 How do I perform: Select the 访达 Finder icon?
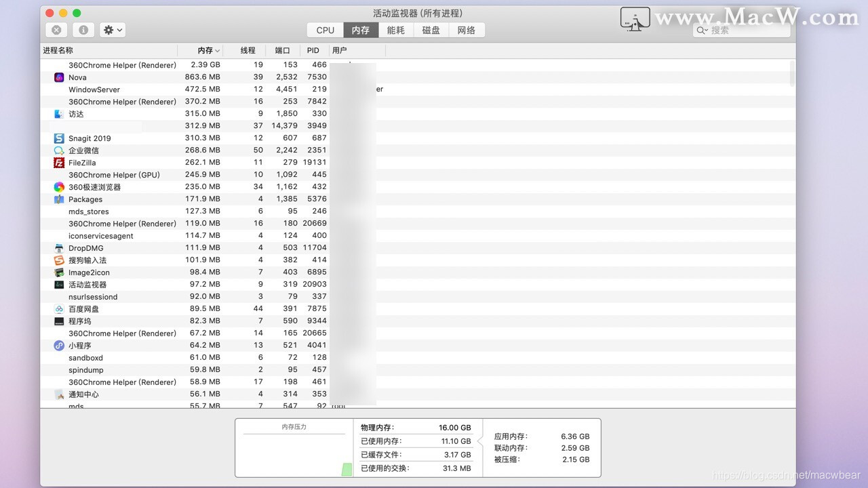click(x=59, y=114)
